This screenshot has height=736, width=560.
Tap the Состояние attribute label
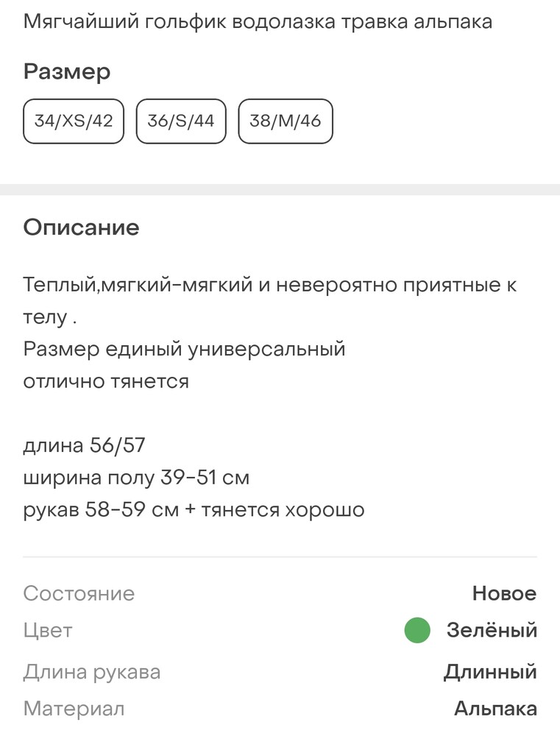[79, 593]
